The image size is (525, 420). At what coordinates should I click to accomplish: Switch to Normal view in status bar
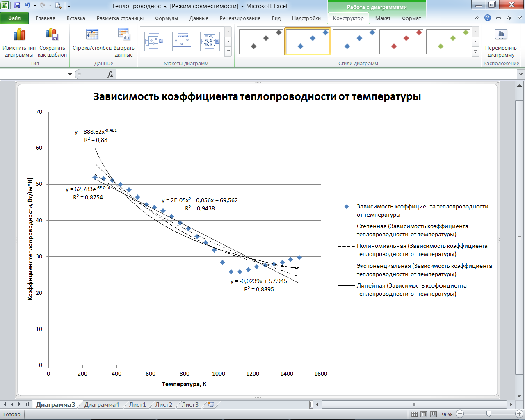414,414
